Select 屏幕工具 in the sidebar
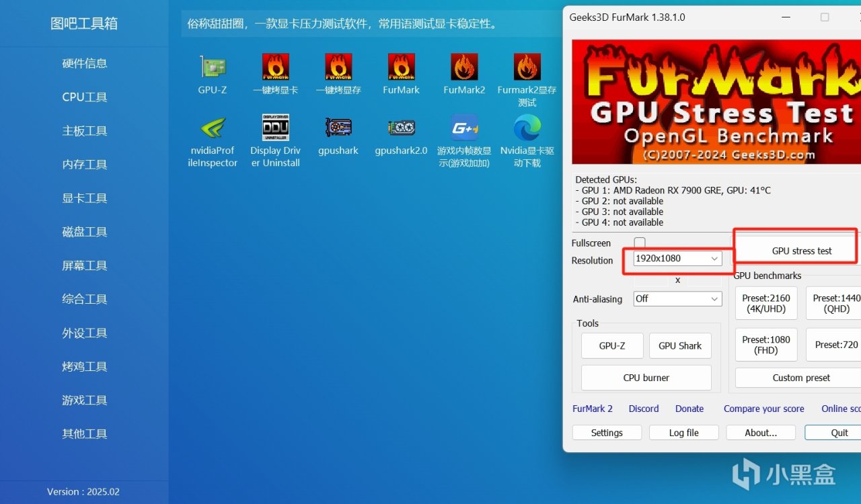This screenshot has width=861, height=504. click(85, 265)
